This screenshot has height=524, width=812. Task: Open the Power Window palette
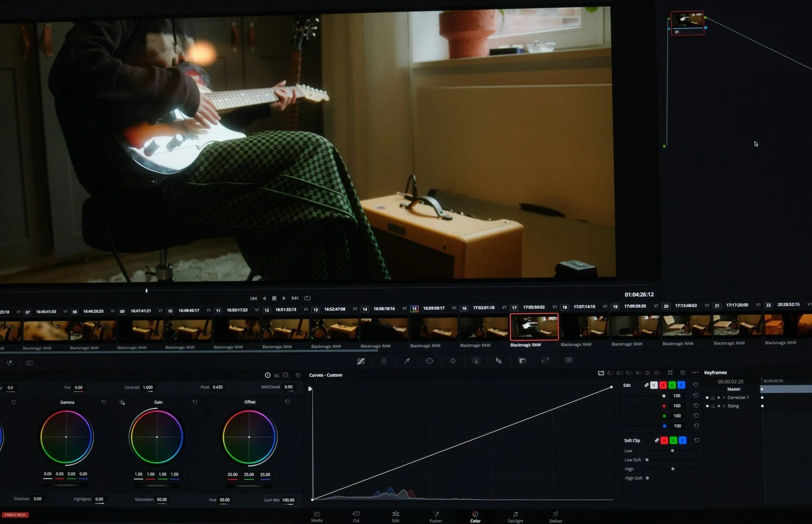(x=430, y=361)
